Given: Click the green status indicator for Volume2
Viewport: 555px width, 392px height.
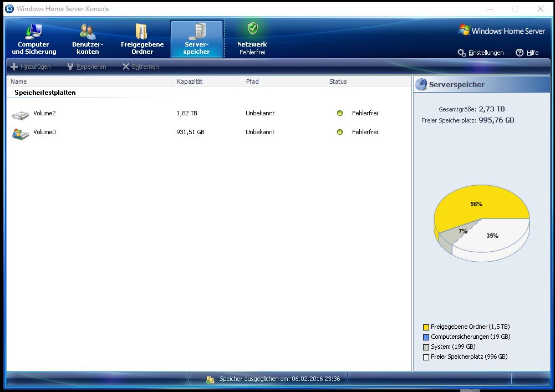Looking at the screenshot, I should click(340, 113).
